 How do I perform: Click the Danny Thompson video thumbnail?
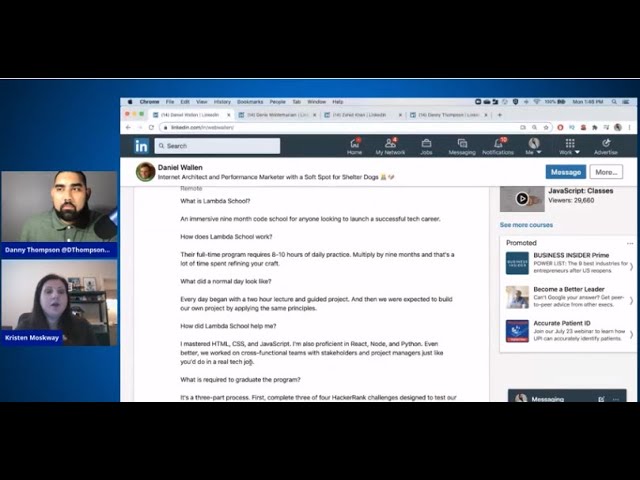(59, 207)
